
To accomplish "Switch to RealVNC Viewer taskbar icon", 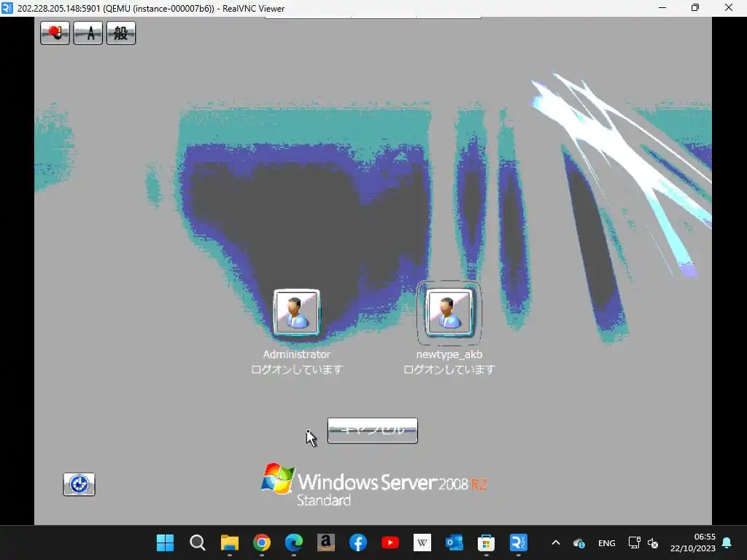I will (x=519, y=542).
